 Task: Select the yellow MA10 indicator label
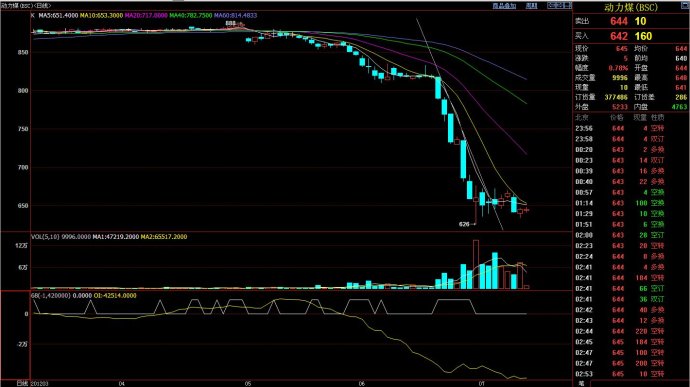coord(101,15)
